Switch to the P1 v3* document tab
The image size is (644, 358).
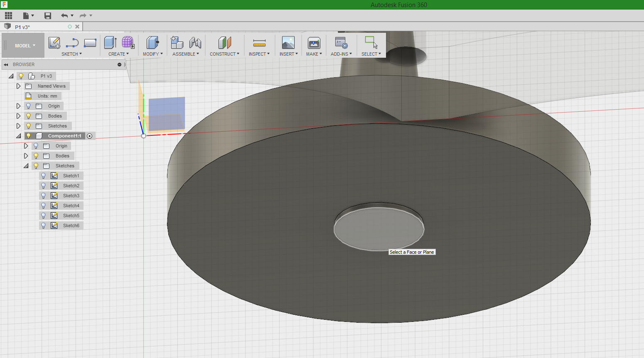coord(22,27)
